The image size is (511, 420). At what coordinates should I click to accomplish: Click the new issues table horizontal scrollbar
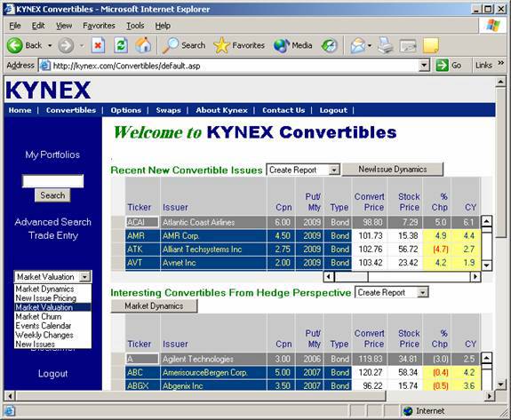tap(402, 277)
